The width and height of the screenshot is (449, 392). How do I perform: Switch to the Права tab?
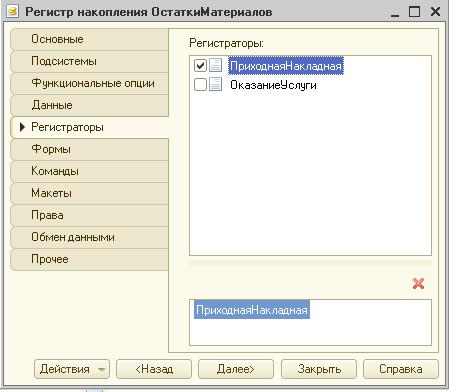click(89, 215)
